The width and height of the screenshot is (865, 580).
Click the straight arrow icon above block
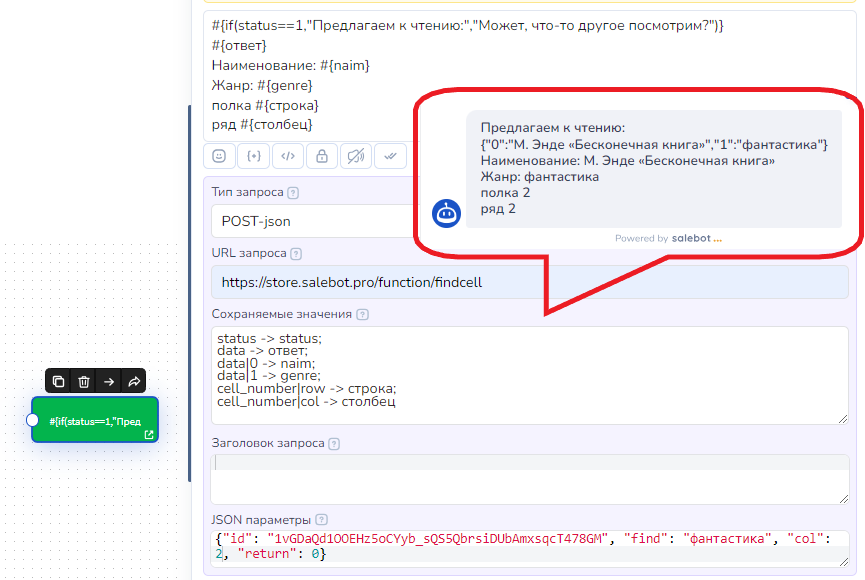point(109,381)
